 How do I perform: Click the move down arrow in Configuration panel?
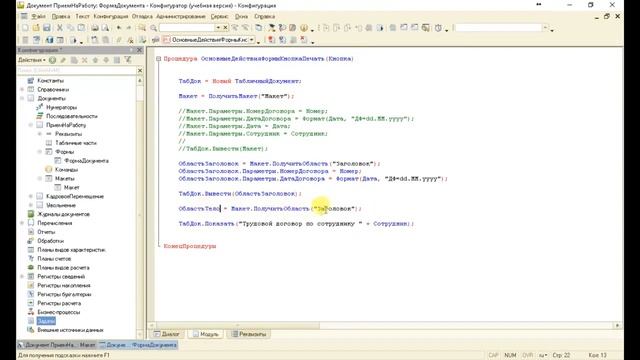[x=106, y=60]
